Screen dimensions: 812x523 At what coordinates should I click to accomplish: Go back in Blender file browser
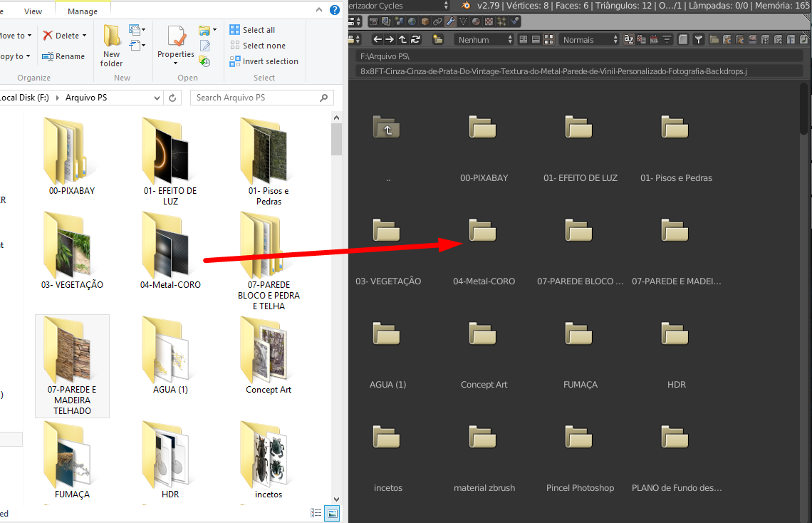point(378,39)
